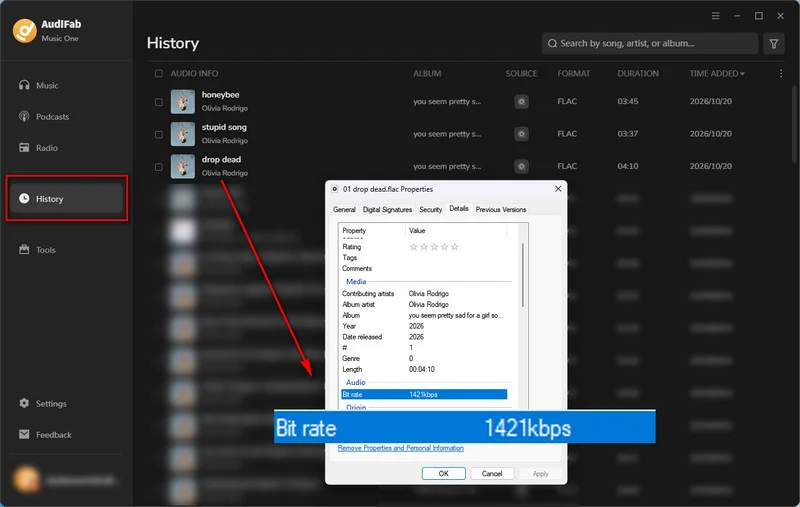Screen dimensions: 800x507
Task: Open the hamburger menu in title bar
Action: click(x=715, y=16)
